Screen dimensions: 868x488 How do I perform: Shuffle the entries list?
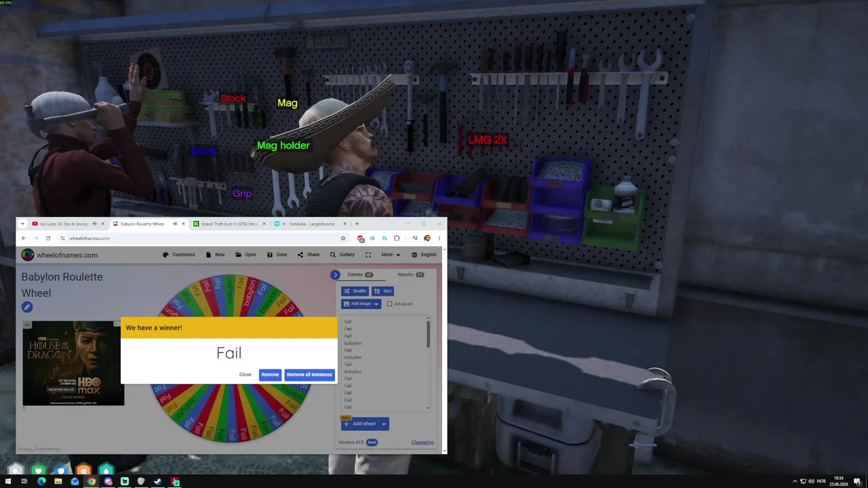pyautogui.click(x=355, y=291)
